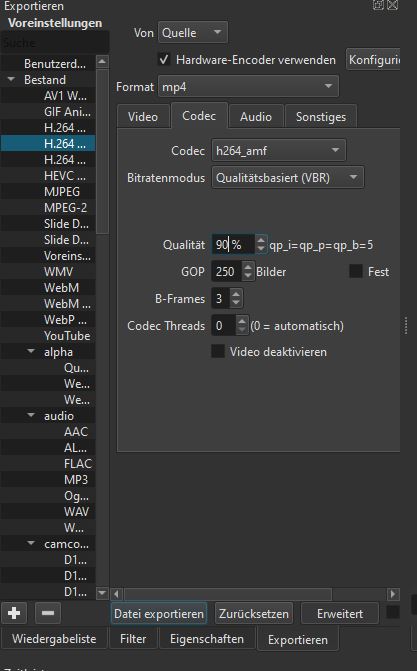Select the AAC audio preset
Image resolution: width=417 pixels, height=671 pixels.
[48, 432]
